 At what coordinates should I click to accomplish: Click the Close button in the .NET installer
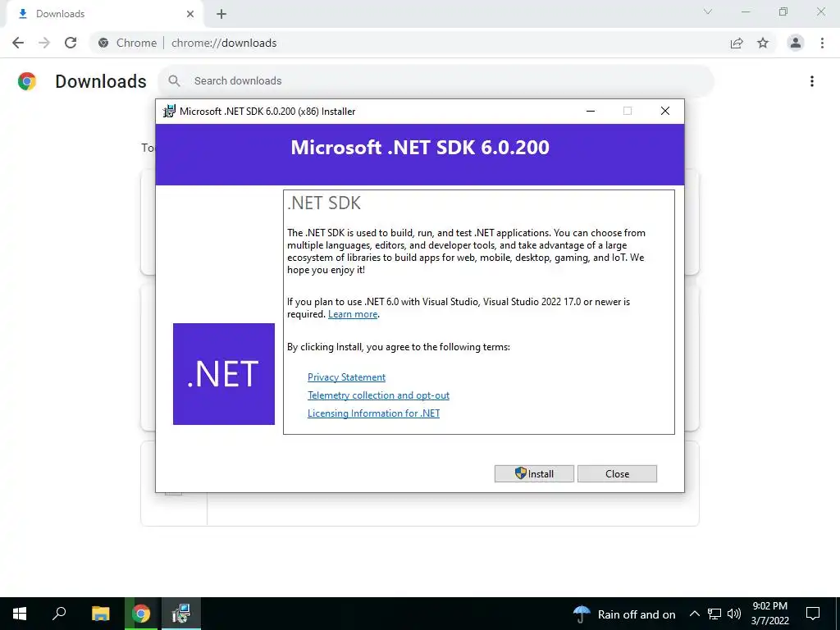(617, 473)
